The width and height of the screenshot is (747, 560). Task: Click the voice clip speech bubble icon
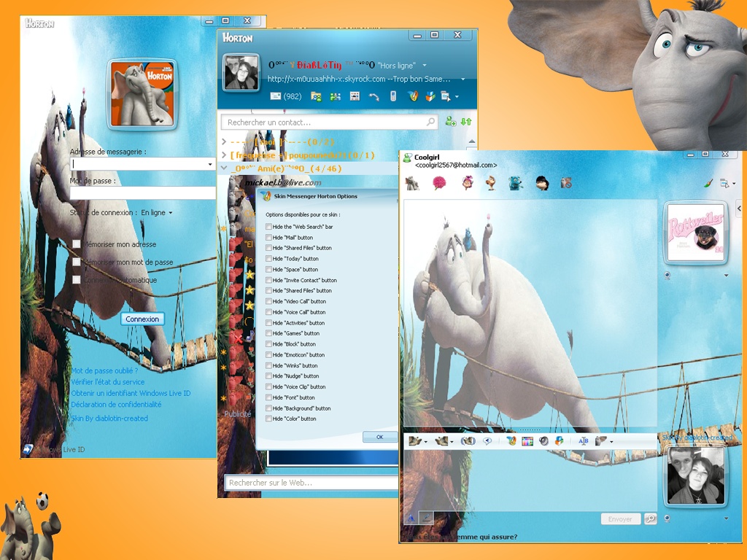(x=487, y=441)
